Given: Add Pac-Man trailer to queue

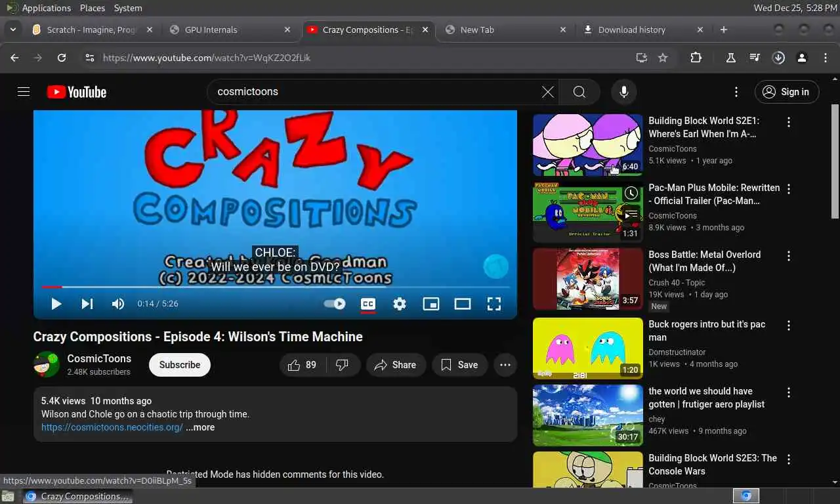Looking at the screenshot, I should point(631,215).
